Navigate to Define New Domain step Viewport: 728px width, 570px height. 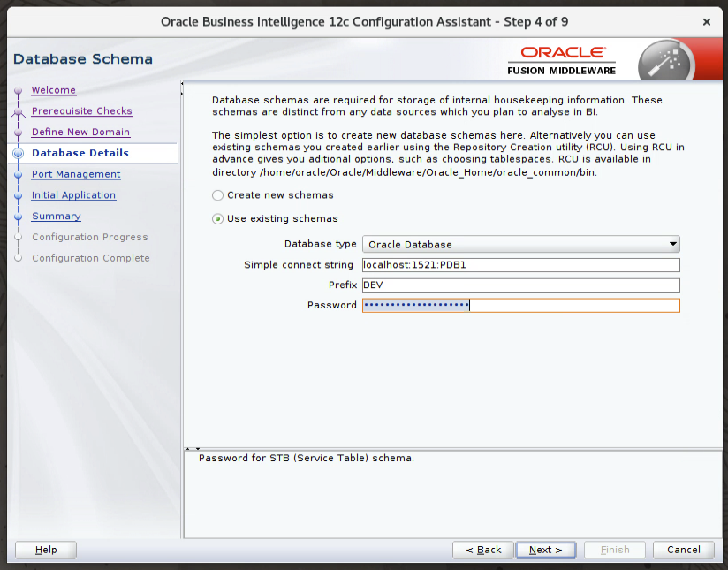[80, 132]
